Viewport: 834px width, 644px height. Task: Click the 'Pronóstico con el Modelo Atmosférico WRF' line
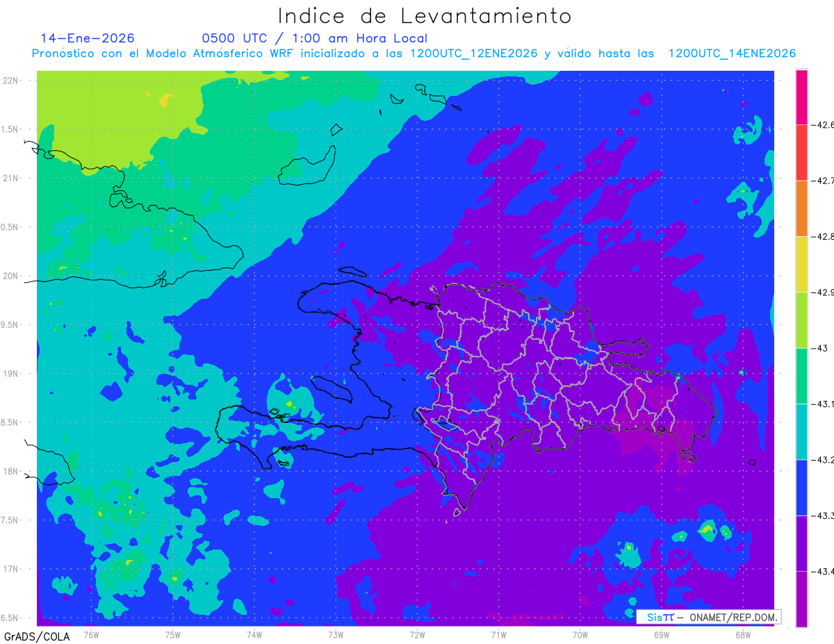(x=414, y=53)
